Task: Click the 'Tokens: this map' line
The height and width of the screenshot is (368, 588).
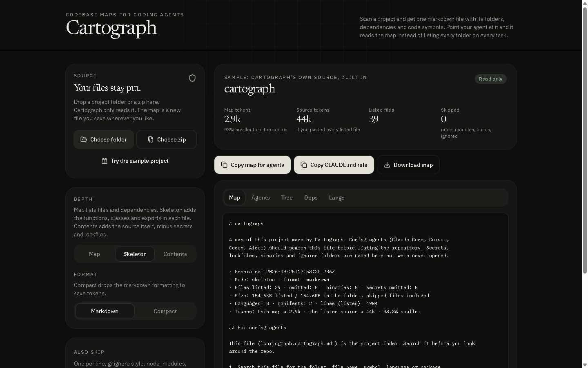Action: coord(325,312)
